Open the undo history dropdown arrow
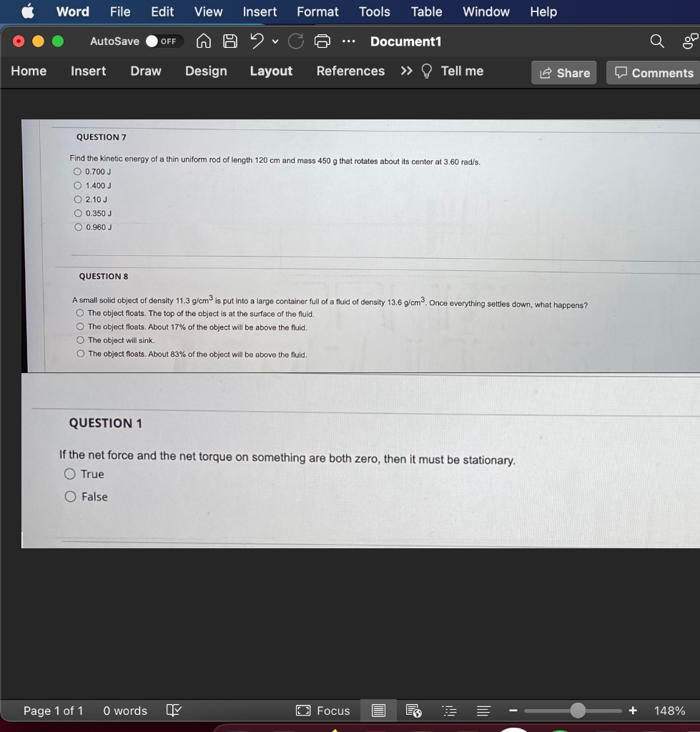The image size is (700, 732). tap(275, 41)
